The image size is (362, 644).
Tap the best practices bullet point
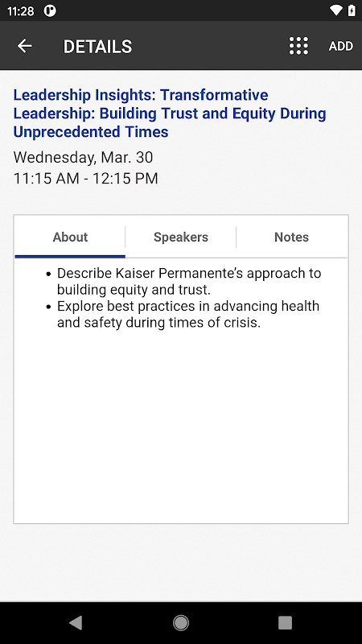[183, 314]
